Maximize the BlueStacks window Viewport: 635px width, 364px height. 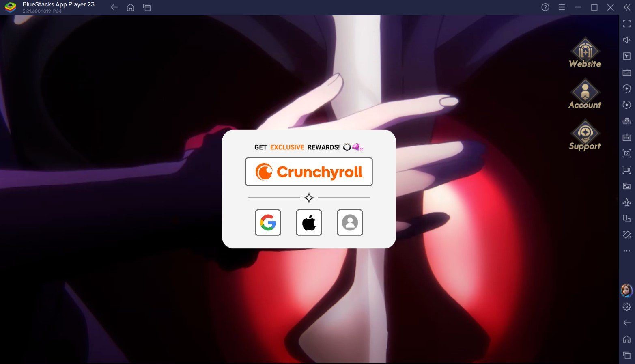[594, 7]
